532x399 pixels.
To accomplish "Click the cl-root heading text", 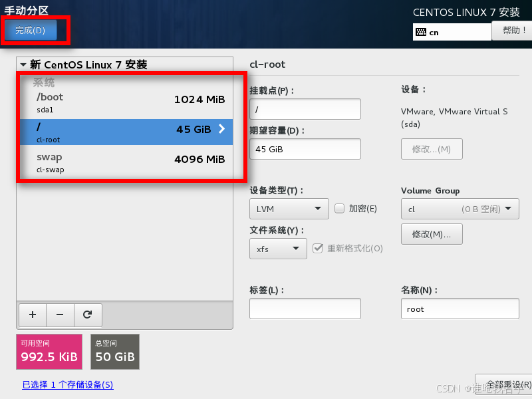I will click(x=267, y=65).
